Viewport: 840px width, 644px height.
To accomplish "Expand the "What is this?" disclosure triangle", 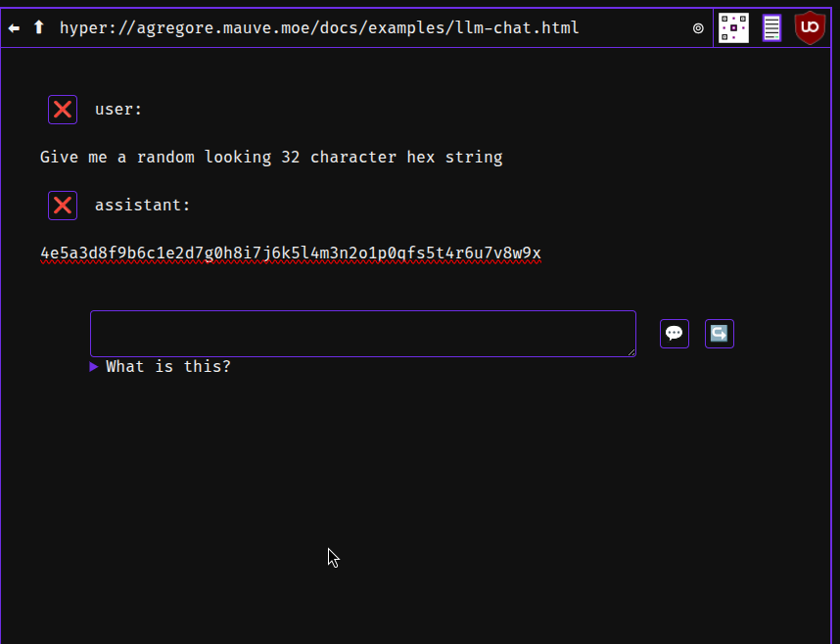I will coord(94,367).
